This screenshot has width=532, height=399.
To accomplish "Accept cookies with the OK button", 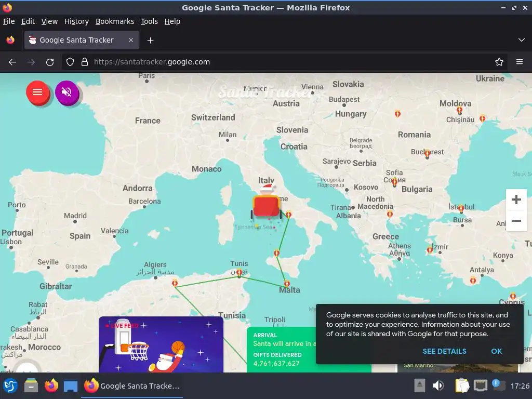I will pos(496,352).
